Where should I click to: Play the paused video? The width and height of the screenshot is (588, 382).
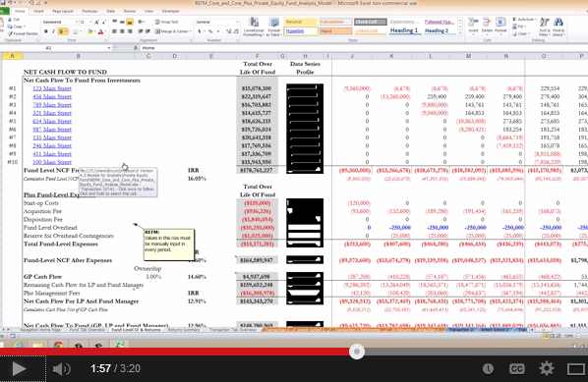tap(19, 369)
